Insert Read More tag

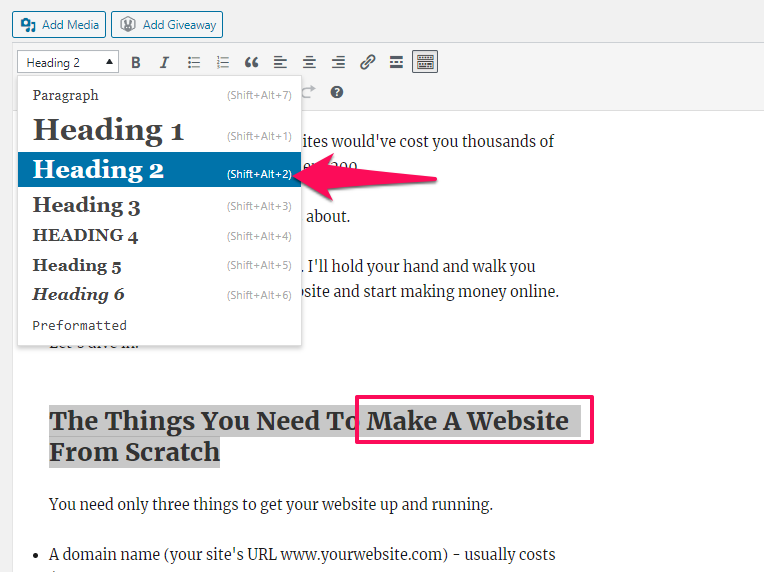point(397,62)
